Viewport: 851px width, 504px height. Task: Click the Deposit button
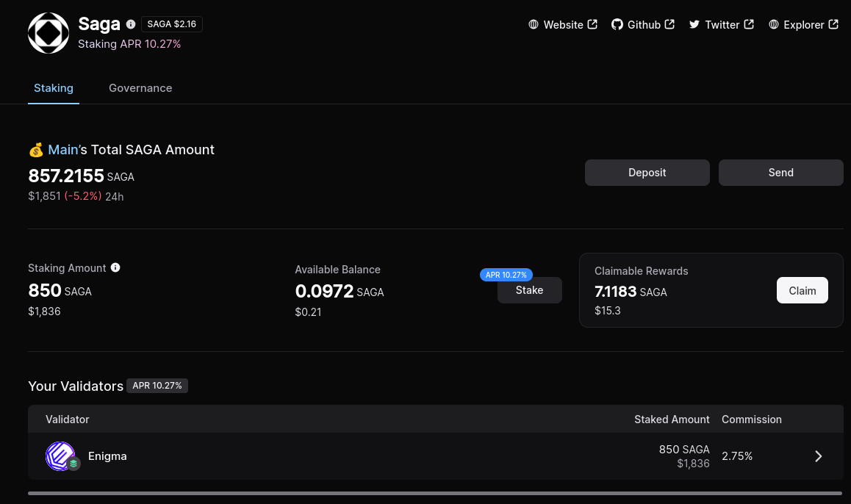(x=647, y=173)
